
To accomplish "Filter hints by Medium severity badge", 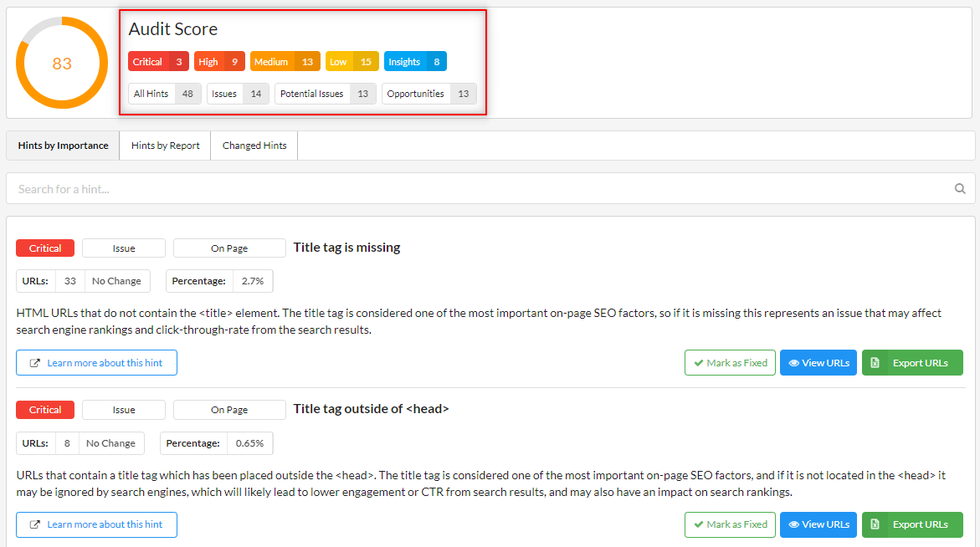I will click(285, 62).
